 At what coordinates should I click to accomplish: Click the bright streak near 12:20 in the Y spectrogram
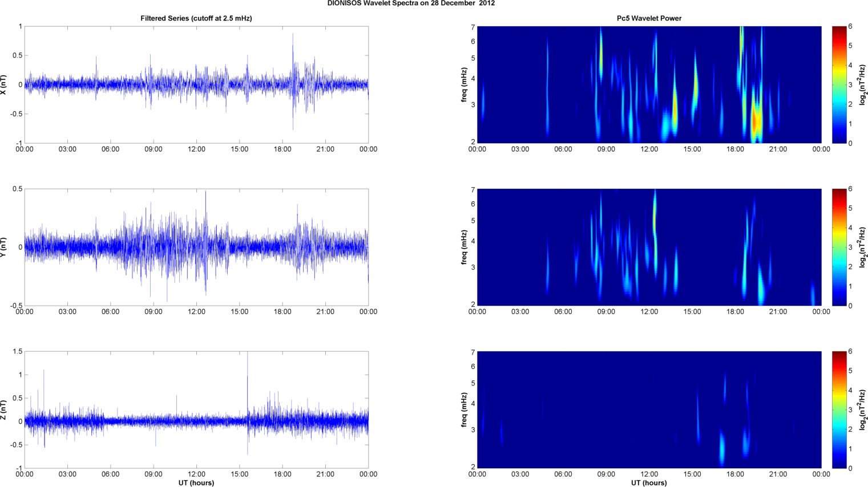click(655, 220)
